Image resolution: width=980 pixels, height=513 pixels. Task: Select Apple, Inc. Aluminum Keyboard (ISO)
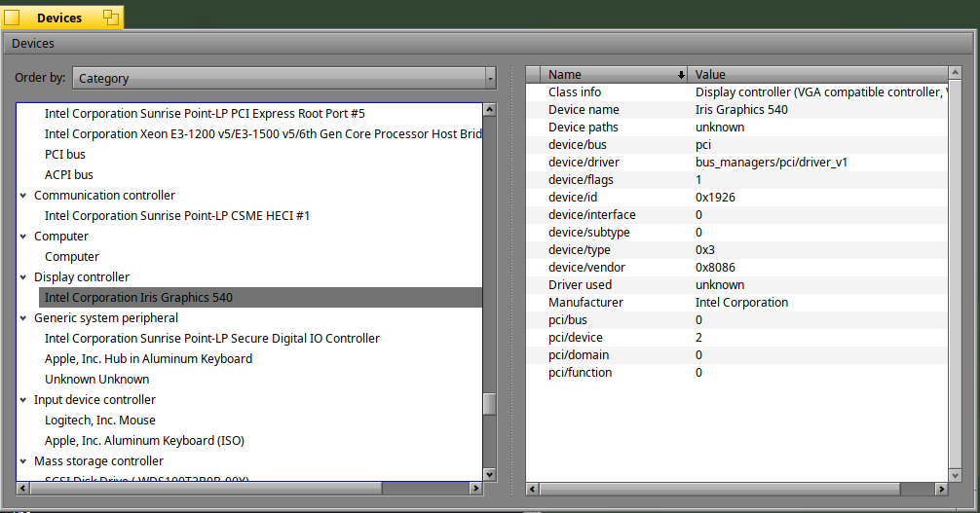[144, 441]
